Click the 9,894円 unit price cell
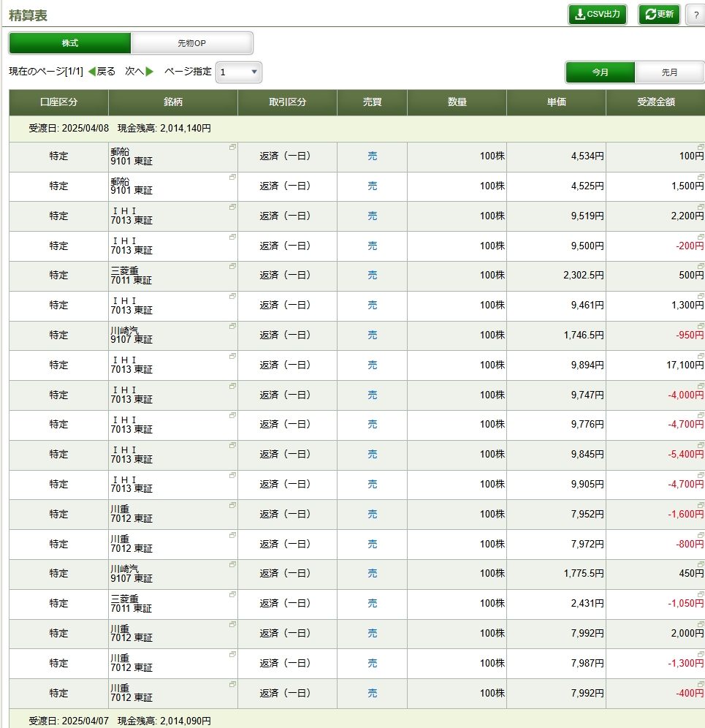 click(557, 365)
